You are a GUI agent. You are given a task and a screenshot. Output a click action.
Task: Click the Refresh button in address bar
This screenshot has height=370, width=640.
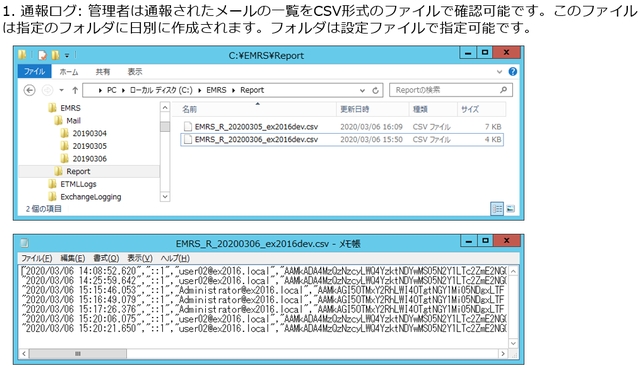point(376,90)
